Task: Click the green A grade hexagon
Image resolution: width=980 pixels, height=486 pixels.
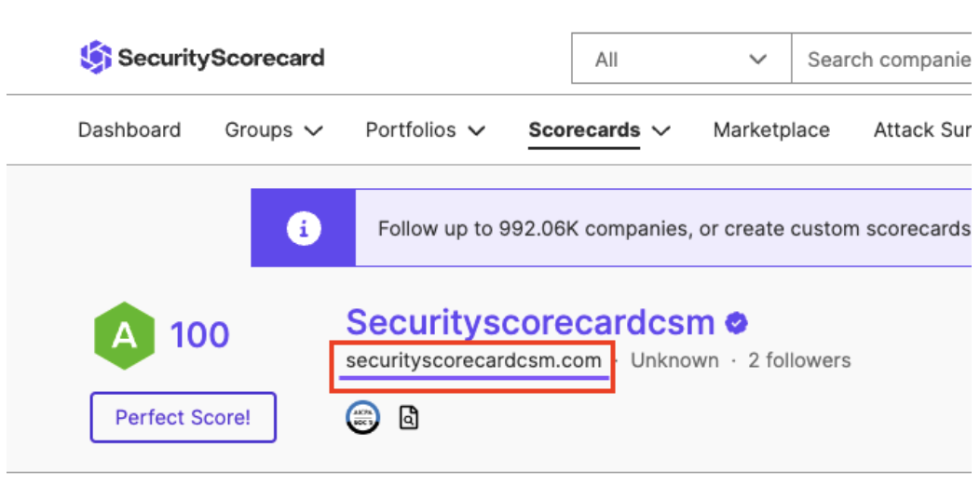Action: [x=125, y=336]
